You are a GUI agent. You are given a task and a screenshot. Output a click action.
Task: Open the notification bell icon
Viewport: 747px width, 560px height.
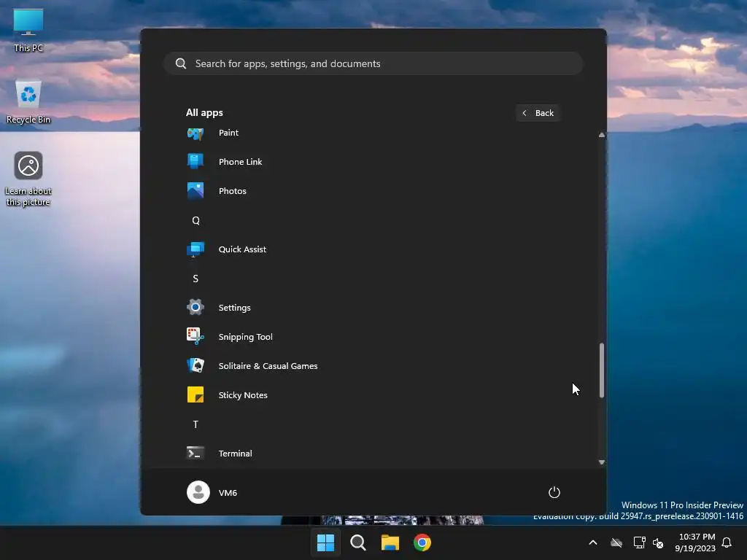click(x=727, y=542)
